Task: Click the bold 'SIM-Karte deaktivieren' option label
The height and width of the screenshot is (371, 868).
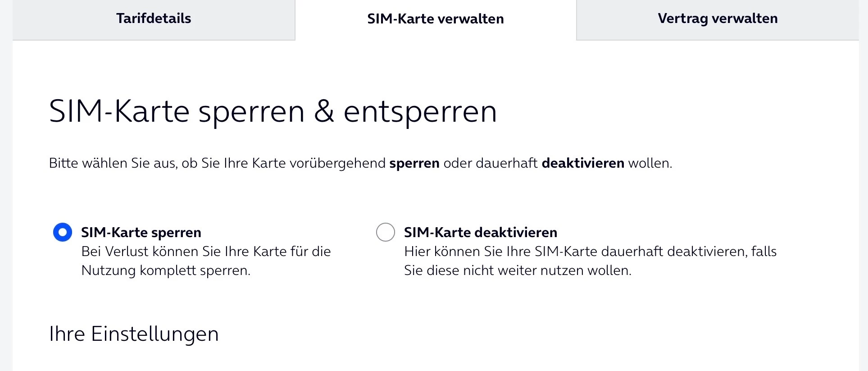Action: 480,232
